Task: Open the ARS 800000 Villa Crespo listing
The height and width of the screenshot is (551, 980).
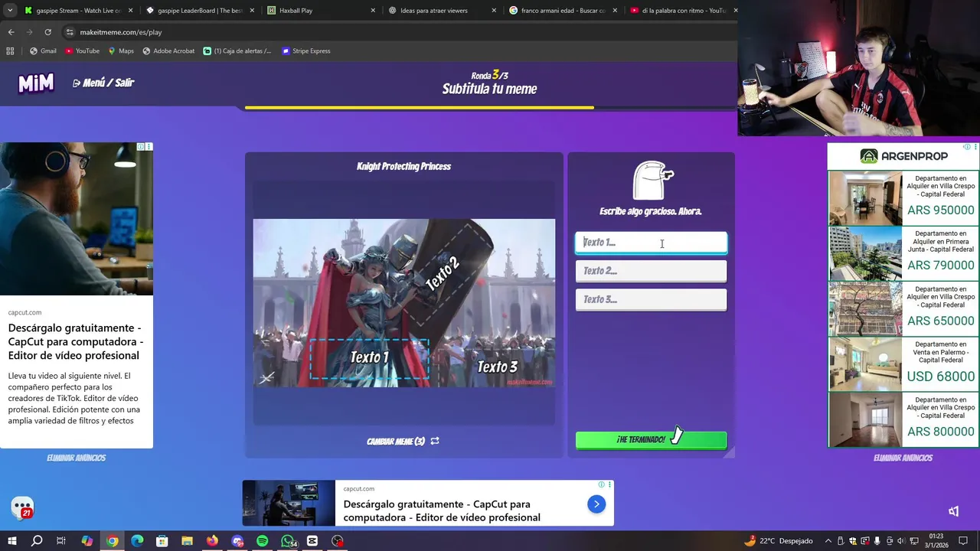Action: (x=903, y=419)
